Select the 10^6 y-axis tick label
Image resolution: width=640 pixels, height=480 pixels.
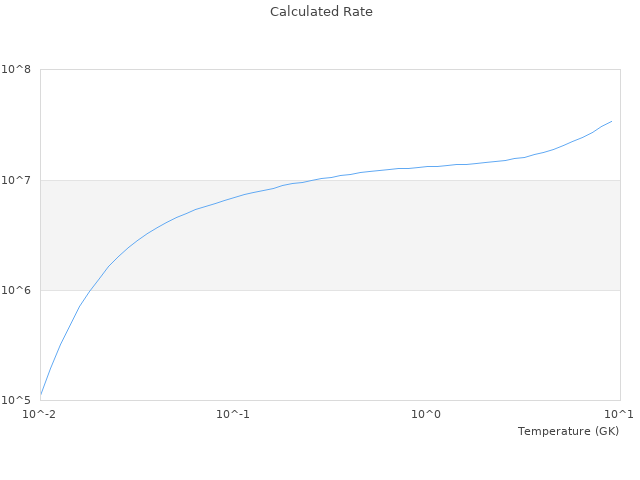click(x=18, y=290)
